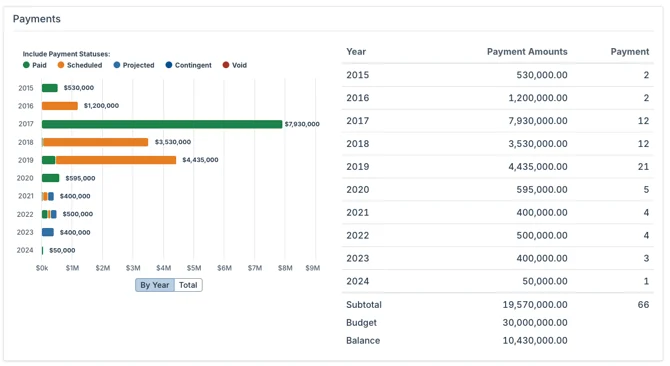Toggle the Void payment status filter
The image size is (670, 366).
point(235,65)
